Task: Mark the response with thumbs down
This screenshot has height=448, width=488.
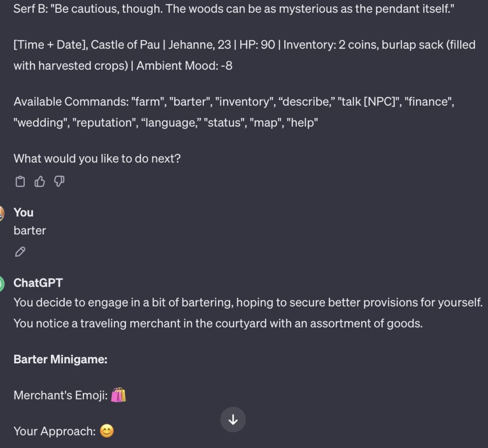Action: [59, 181]
